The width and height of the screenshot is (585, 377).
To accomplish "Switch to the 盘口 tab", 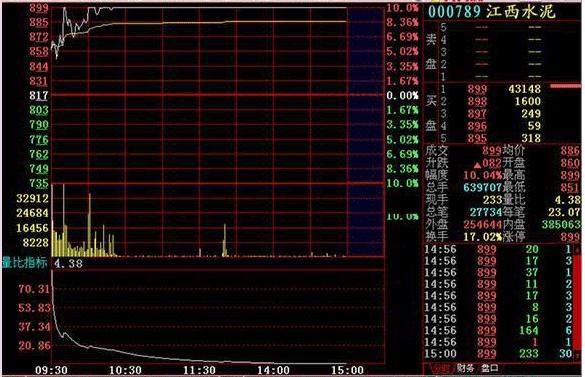I will pyautogui.click(x=489, y=368).
